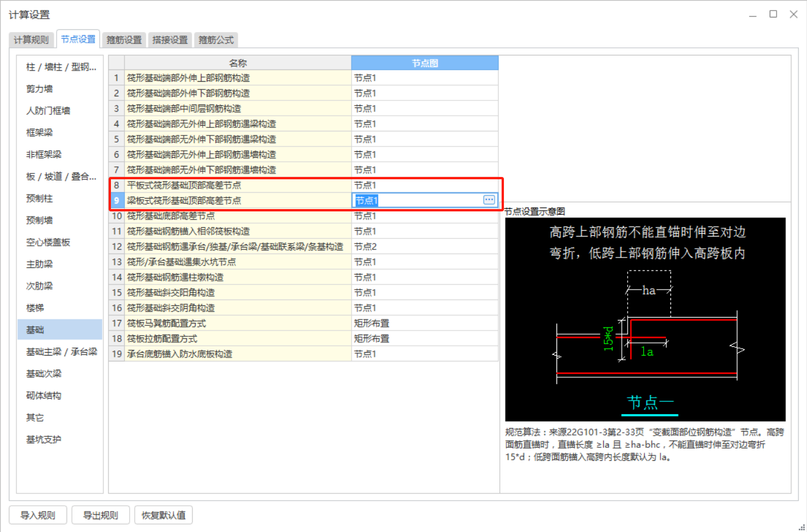Select the 次肋梁 category

[x=60, y=286]
